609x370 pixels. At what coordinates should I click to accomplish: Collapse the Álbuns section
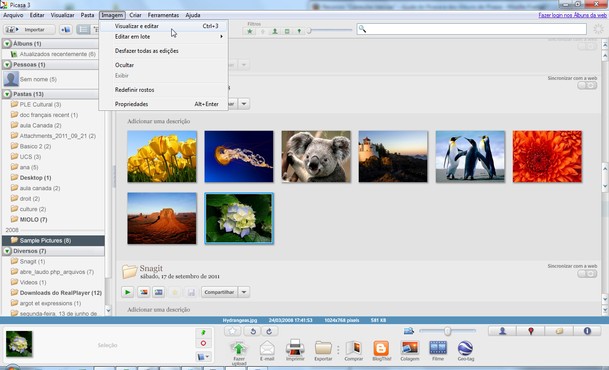coord(7,43)
